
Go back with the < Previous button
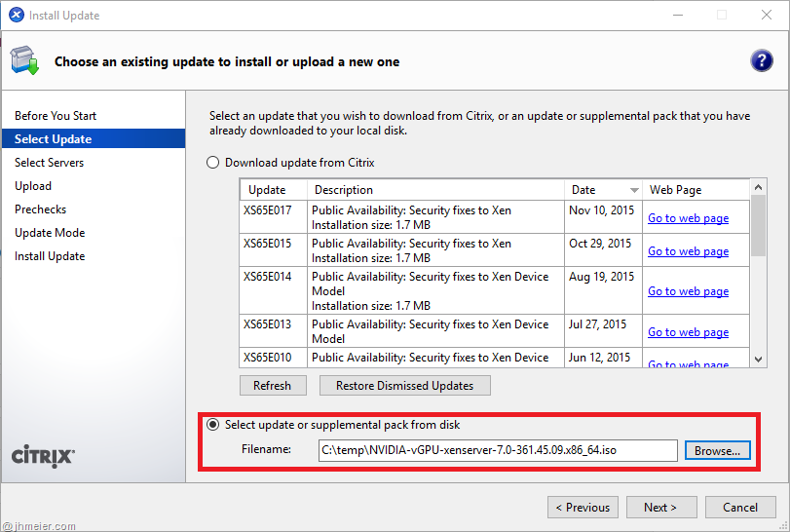[x=583, y=507]
